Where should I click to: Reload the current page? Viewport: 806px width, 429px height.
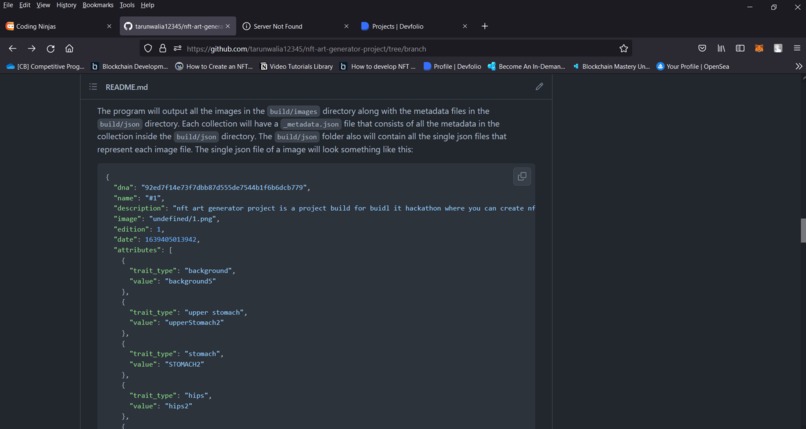(x=50, y=48)
